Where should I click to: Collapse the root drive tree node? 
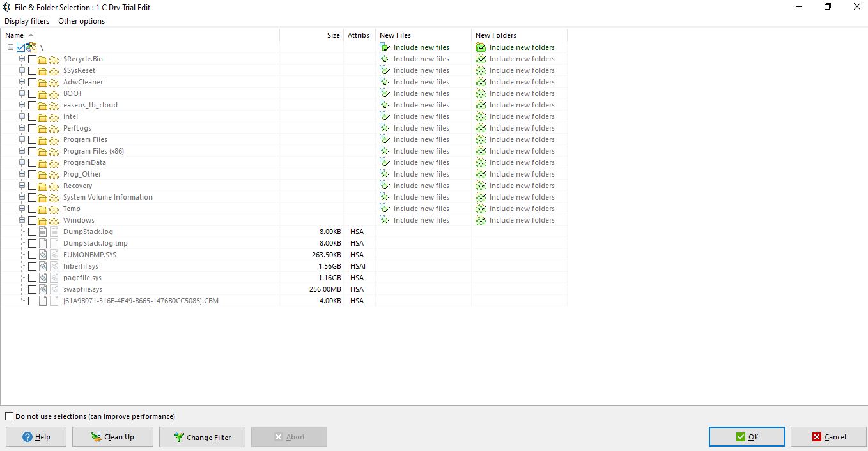click(x=11, y=47)
